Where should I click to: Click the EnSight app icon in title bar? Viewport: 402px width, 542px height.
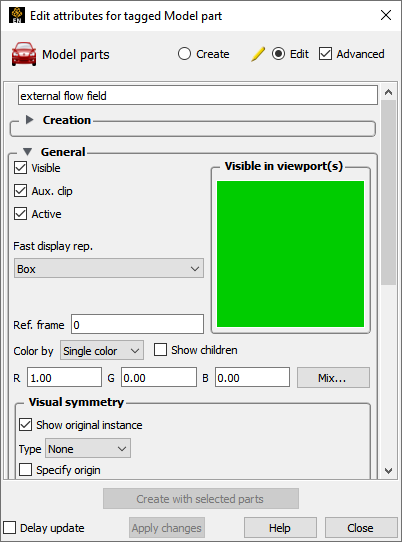click(x=17, y=15)
